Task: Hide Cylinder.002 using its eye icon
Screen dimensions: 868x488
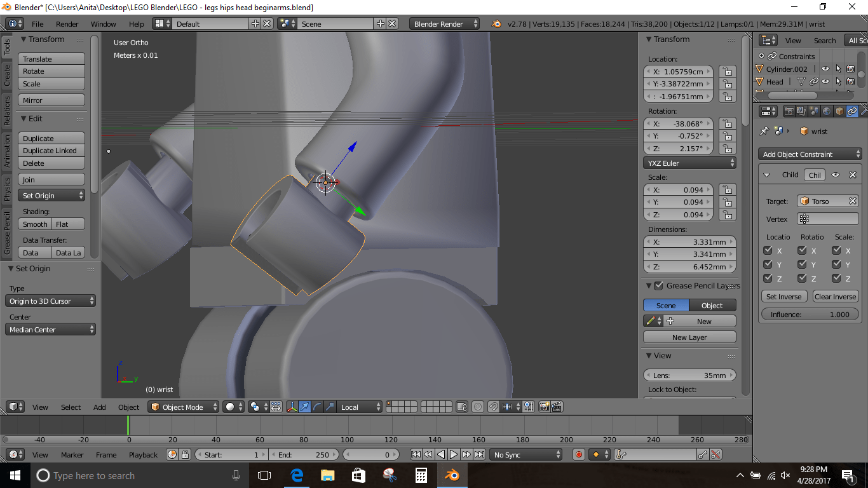Action: click(825, 69)
